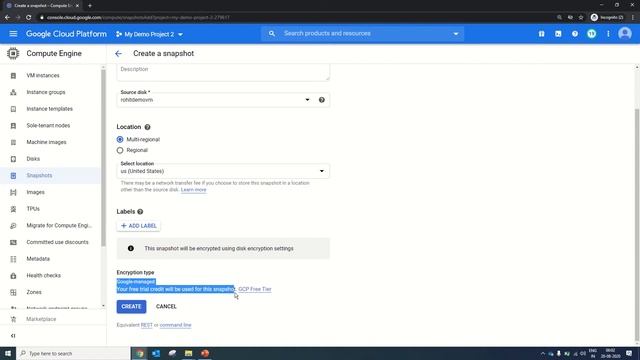The image size is (640, 360).
Task: Click the Migrate for Compute Engine icon
Action: point(13,226)
